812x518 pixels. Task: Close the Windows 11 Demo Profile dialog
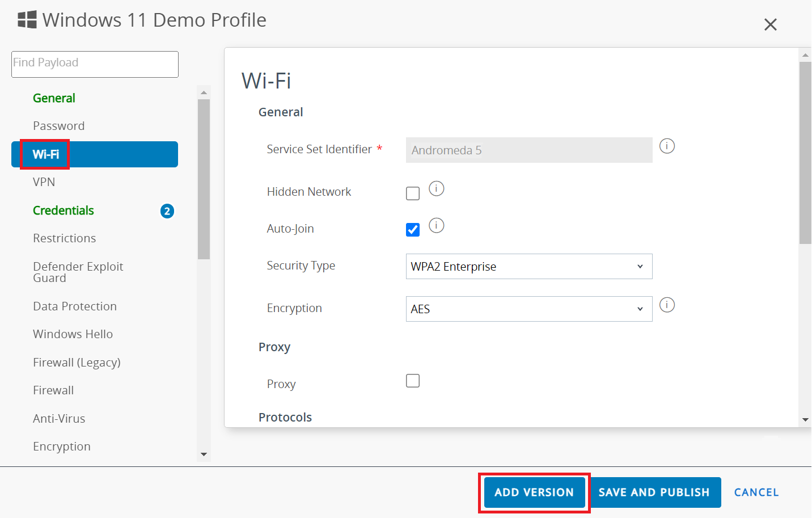[770, 24]
